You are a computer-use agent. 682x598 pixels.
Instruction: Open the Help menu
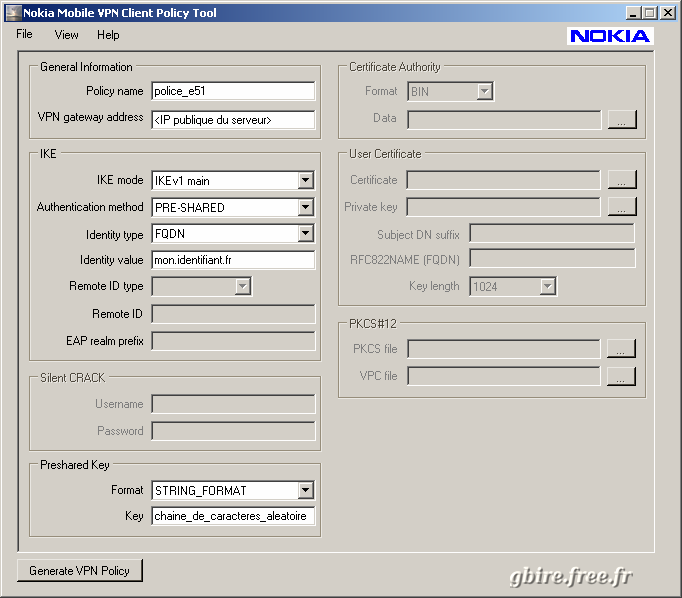coord(108,35)
